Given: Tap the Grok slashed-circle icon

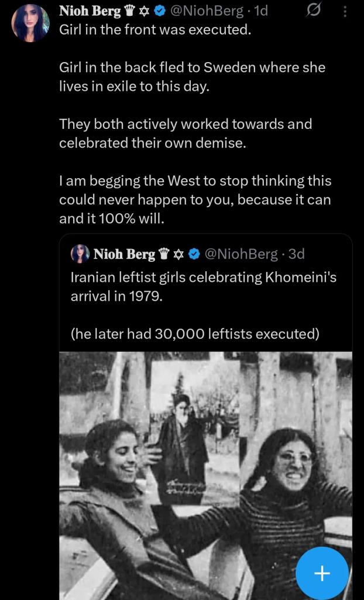Looking at the screenshot, I should 315,12.
